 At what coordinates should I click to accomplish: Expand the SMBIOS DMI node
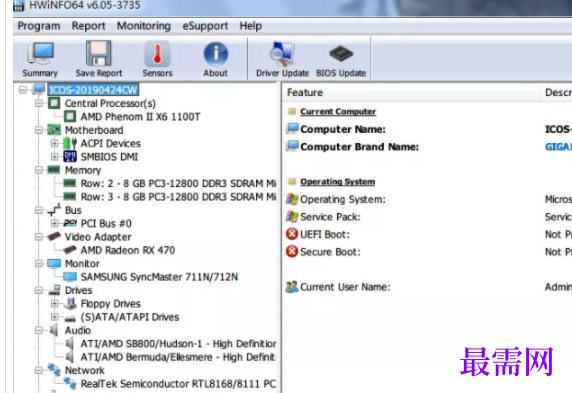point(54,157)
